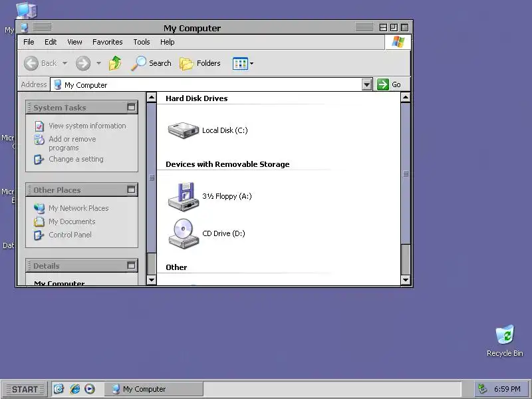Open the Views dropdown arrow
The width and height of the screenshot is (532, 399).
[252, 63]
